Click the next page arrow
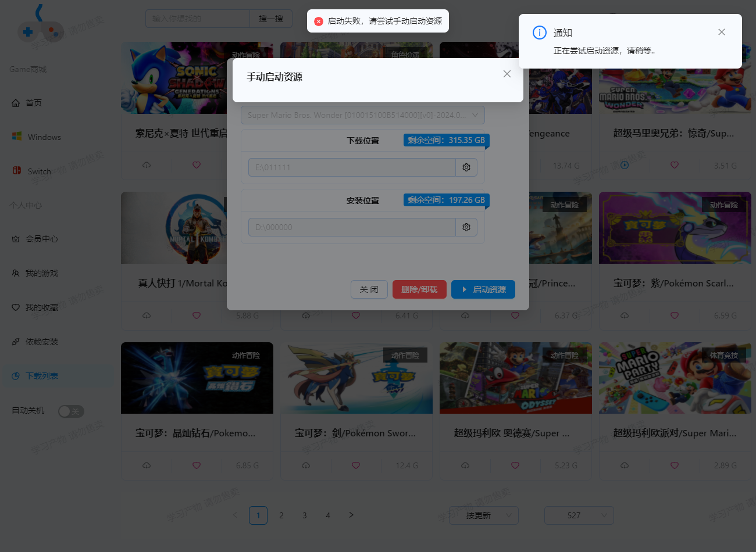Screen dimensions: 756x552 [x=351, y=515]
